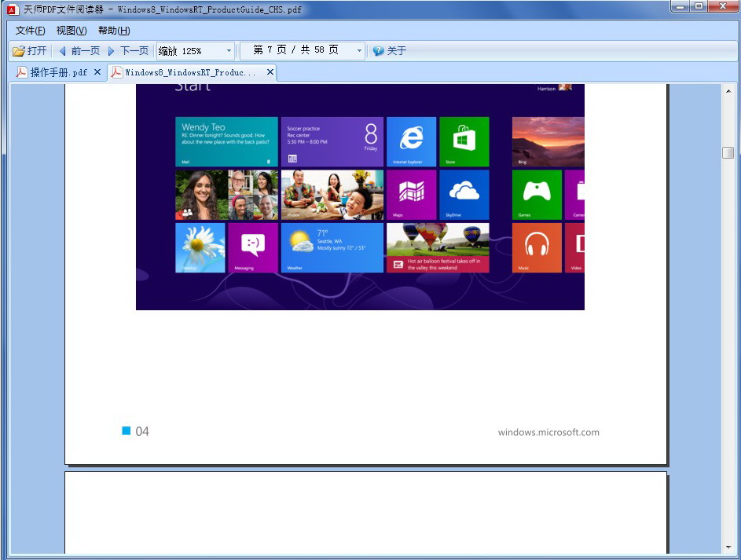Click the Wendy Teo Mail tile
The image size is (741, 560).
pos(226,141)
